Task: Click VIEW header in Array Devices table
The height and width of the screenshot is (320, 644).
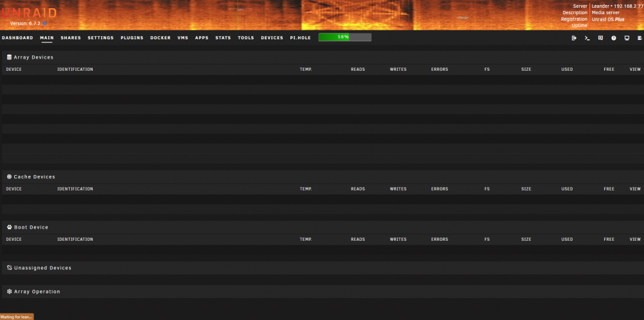Action: (x=635, y=70)
